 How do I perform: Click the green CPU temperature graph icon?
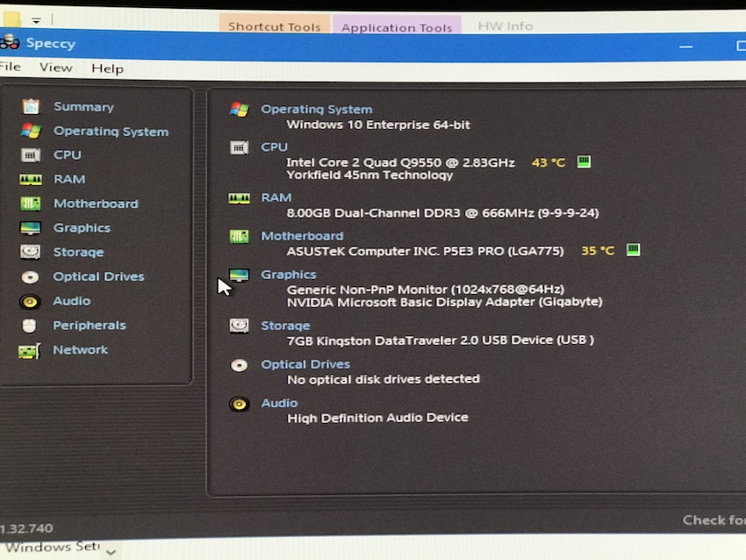584,162
